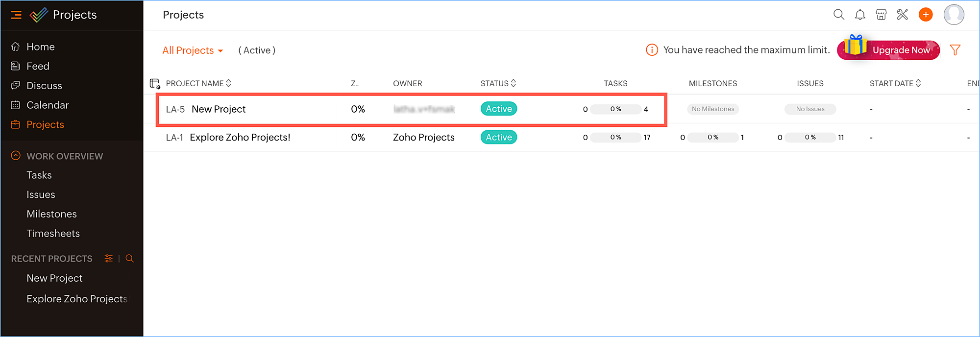Image resolution: width=980 pixels, height=337 pixels.
Task: Open recent projects settings sliders icon
Action: click(x=109, y=259)
